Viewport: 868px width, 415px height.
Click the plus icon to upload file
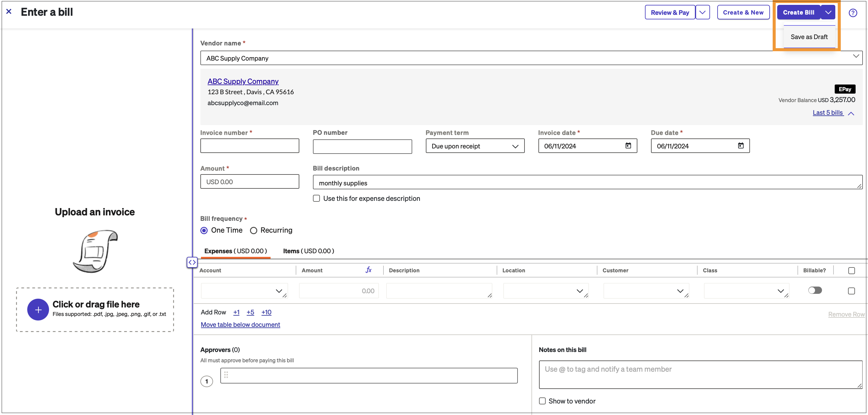38,309
